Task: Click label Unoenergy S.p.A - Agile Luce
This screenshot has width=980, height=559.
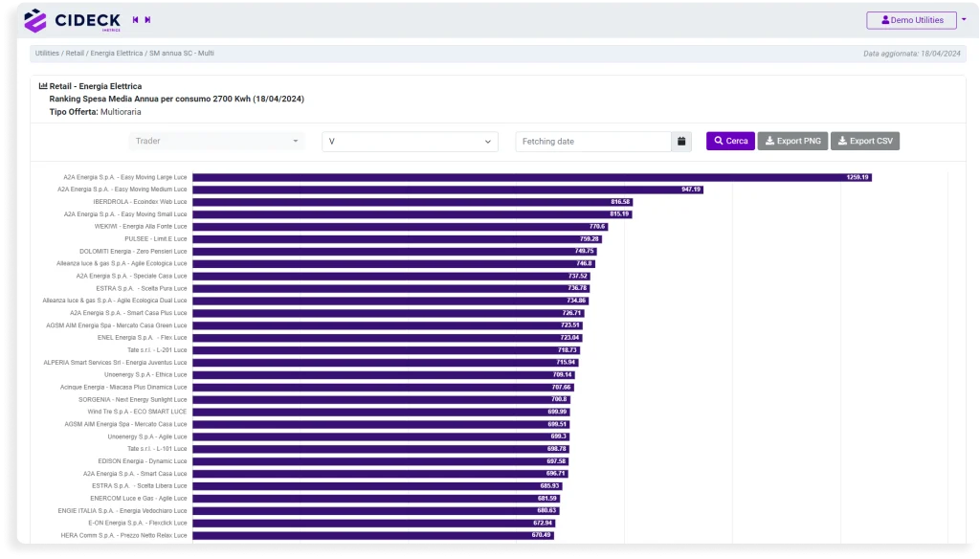Action: tap(146, 436)
